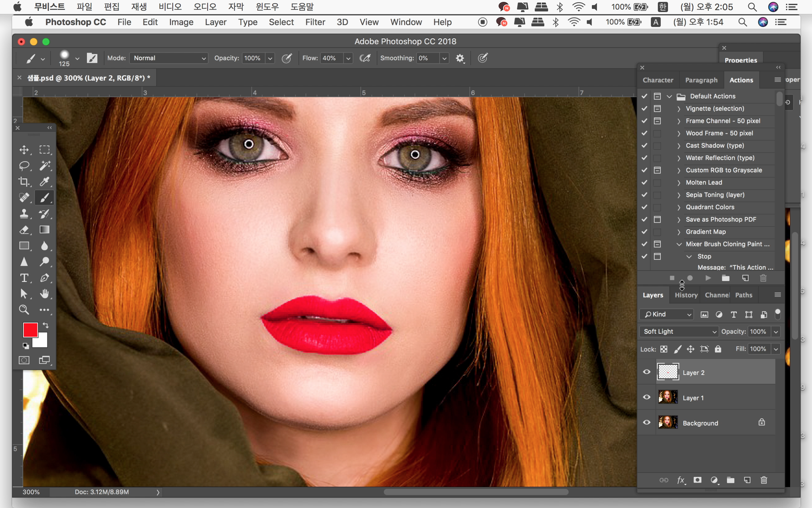
Task: Select the Rectangular Marquee tool
Action: [45, 150]
